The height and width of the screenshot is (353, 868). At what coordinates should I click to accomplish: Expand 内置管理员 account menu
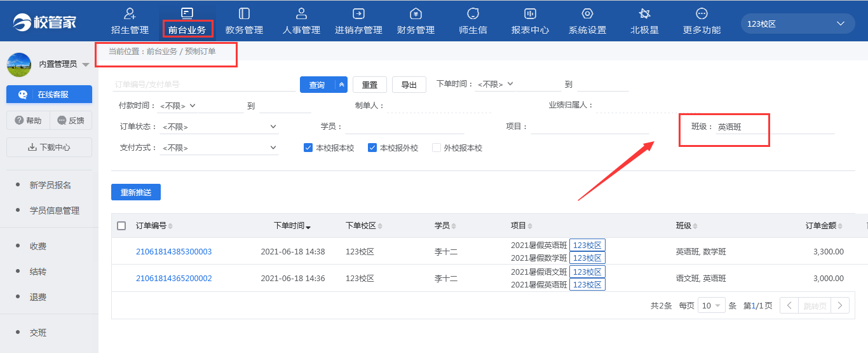tap(86, 64)
